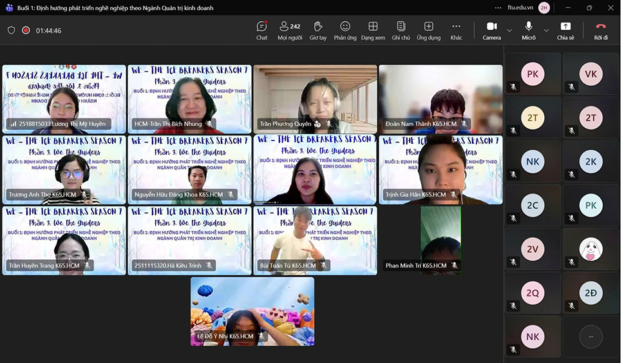Image resolution: width=644 pixels, height=363 pixels.
Task: Click the 2K participant avatar
Action: click(591, 162)
